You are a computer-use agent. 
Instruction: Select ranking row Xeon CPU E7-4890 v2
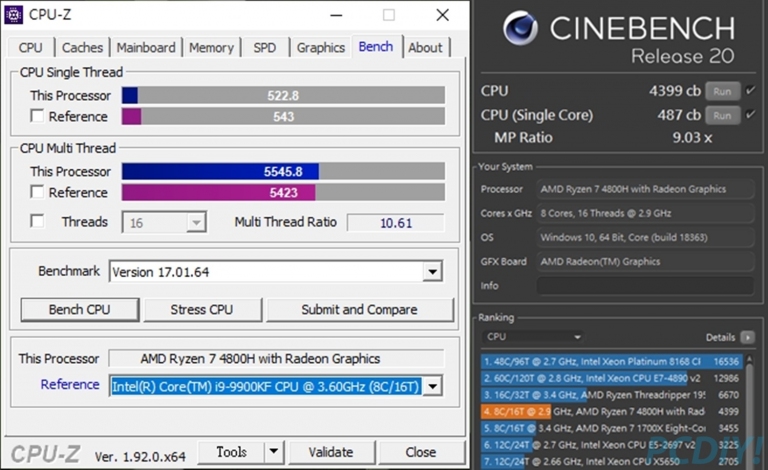pyautogui.click(x=611, y=378)
